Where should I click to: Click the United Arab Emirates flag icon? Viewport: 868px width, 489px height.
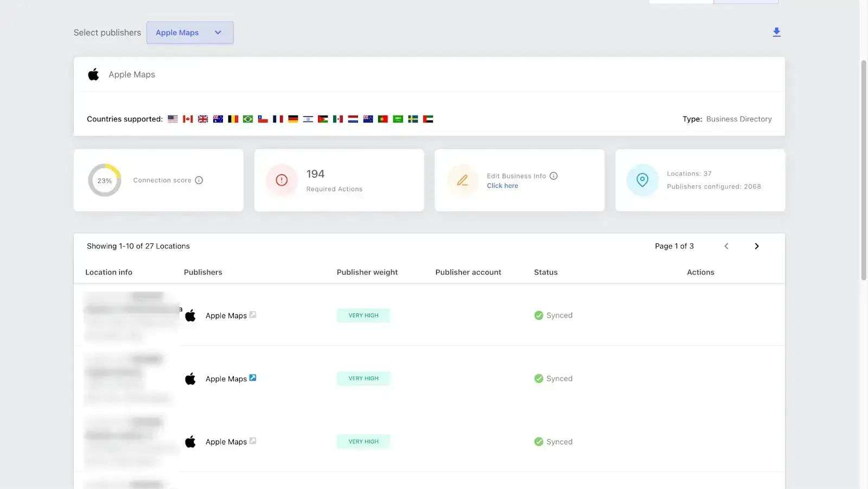(428, 119)
